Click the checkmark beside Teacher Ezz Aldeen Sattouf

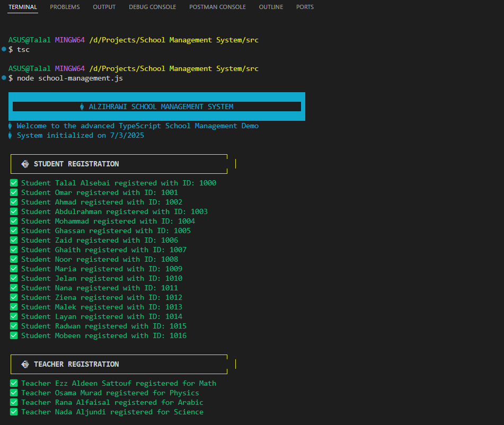point(13,383)
